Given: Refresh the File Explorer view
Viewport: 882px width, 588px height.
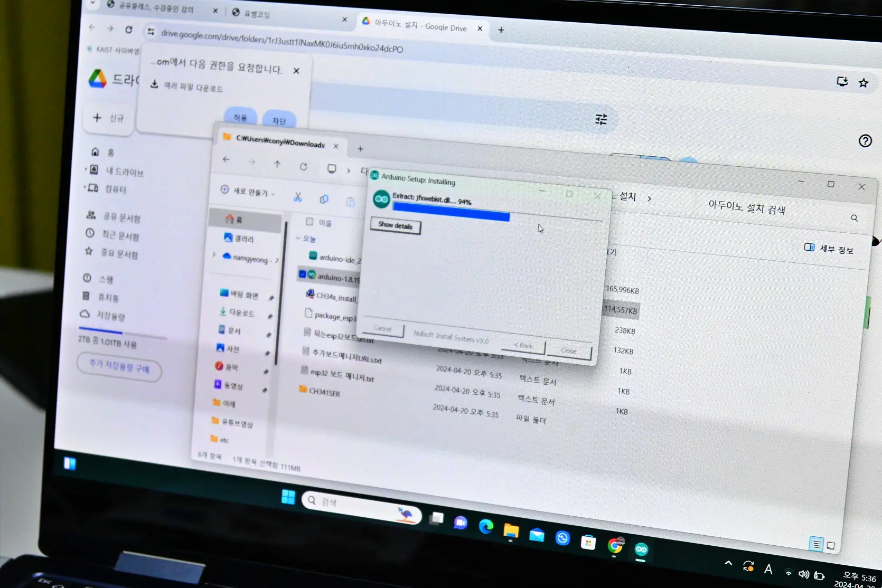Looking at the screenshot, I should coord(303,167).
